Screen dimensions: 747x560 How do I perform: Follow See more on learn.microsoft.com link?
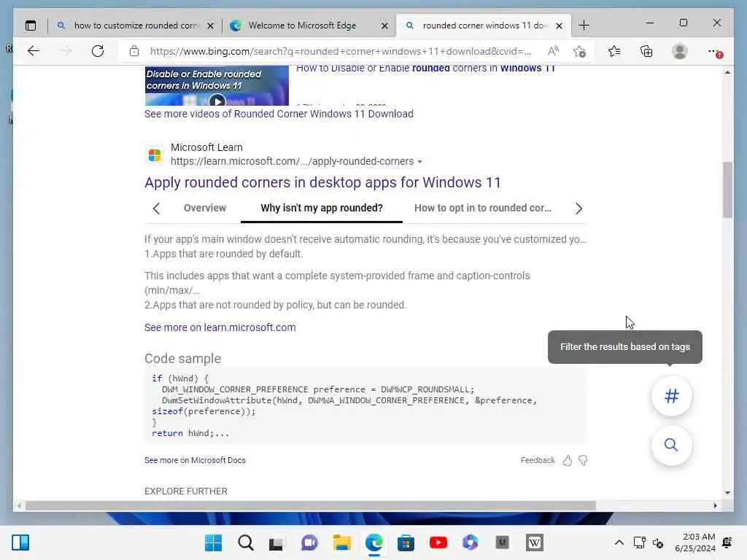tap(220, 327)
